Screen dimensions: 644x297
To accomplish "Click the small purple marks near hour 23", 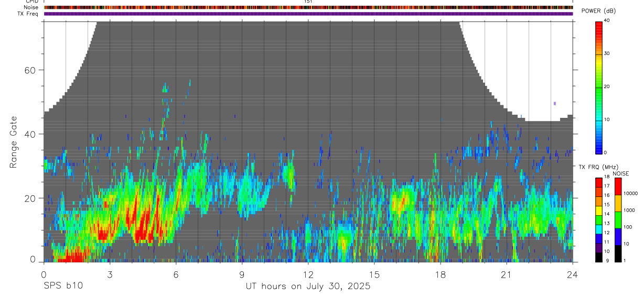I will click(x=554, y=104).
